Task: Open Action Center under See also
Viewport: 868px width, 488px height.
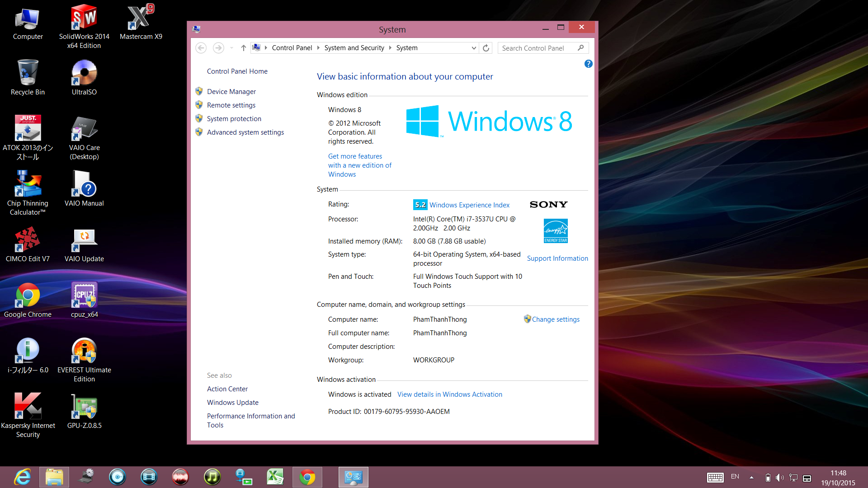Action: click(x=227, y=389)
